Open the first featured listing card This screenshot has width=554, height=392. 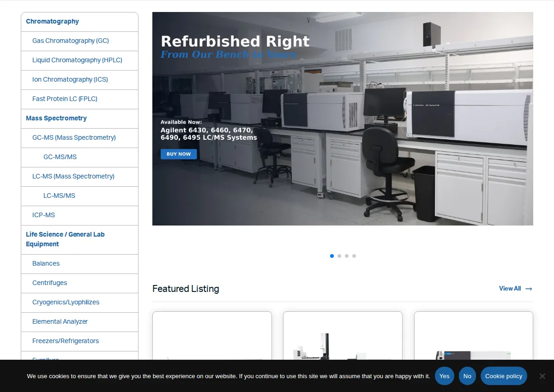click(x=212, y=336)
